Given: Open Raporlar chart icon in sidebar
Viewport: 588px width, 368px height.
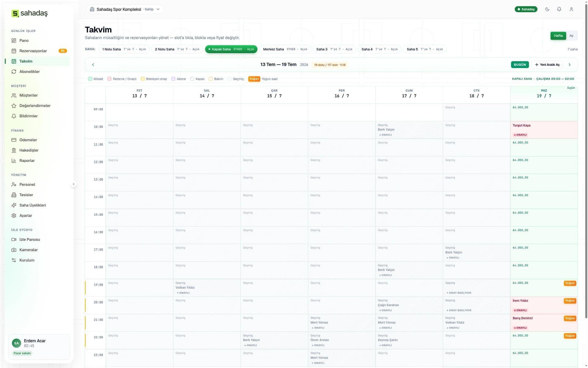Looking at the screenshot, I should pos(14,161).
